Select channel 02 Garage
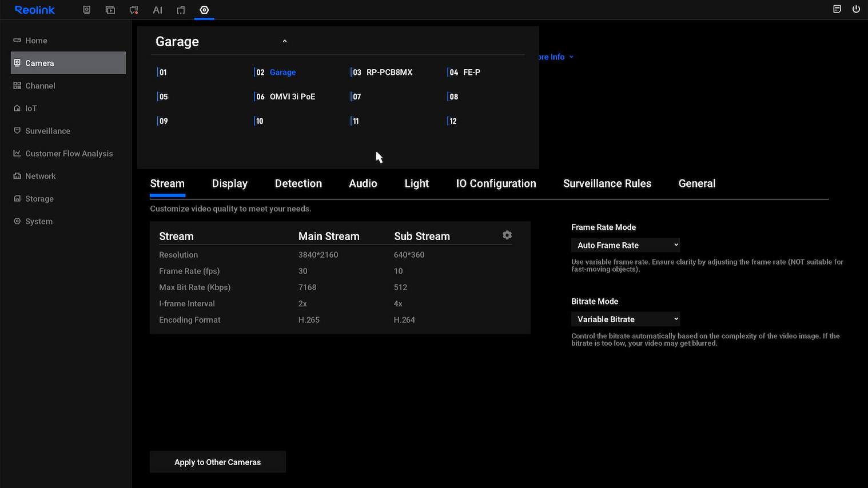Viewport: 868px width, 488px height. coord(276,73)
